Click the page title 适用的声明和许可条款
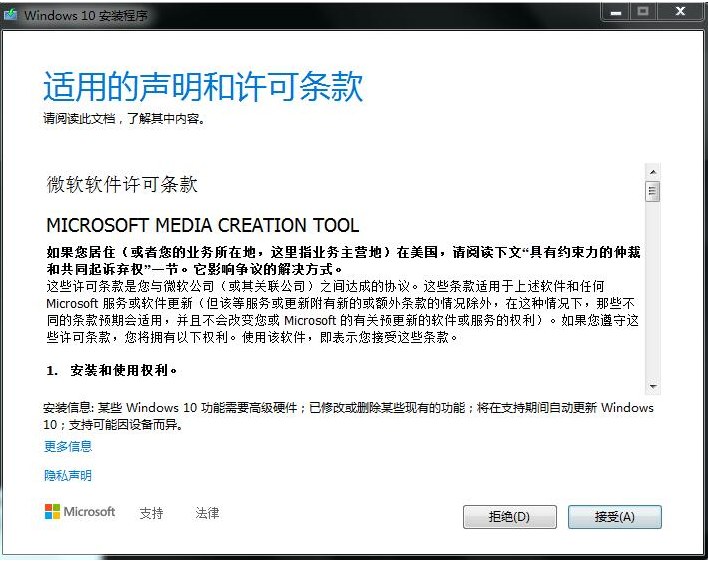Viewport: 708px width, 562px height. pos(203,86)
